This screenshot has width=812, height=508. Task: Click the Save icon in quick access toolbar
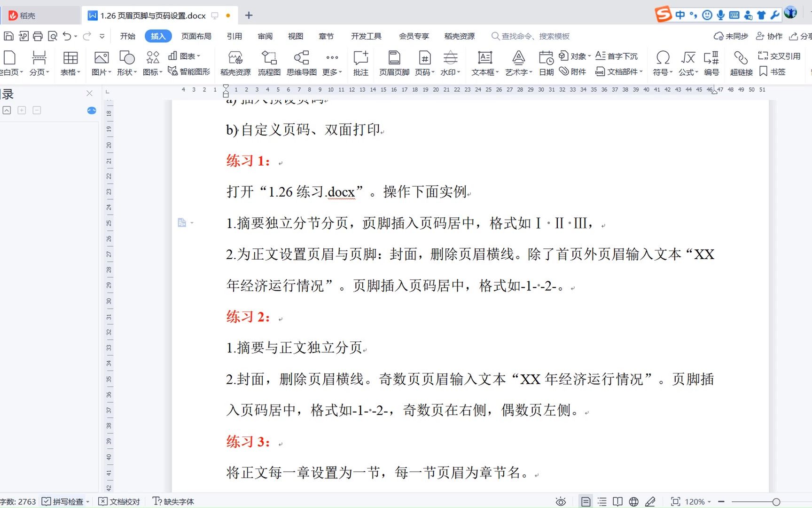click(x=8, y=36)
